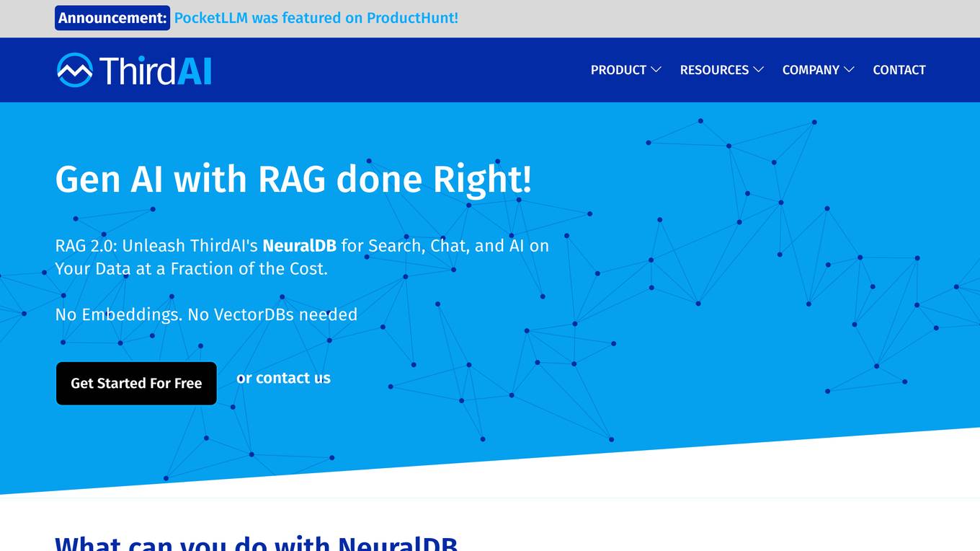Click the Get Started For Free button

click(x=136, y=384)
